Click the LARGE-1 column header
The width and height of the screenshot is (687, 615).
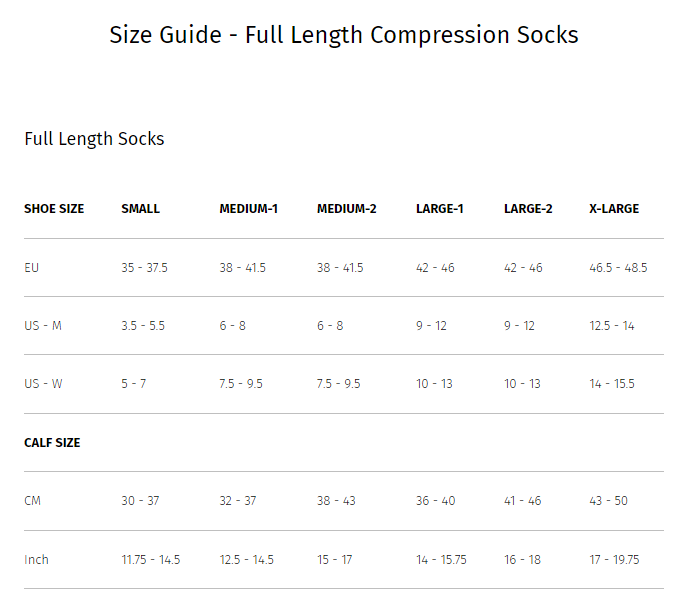[x=439, y=209]
